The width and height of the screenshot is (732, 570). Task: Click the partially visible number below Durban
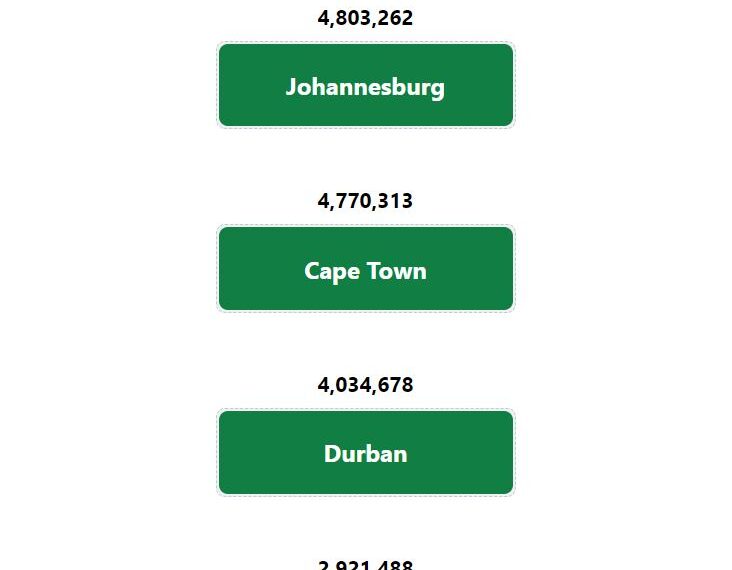click(x=365, y=565)
